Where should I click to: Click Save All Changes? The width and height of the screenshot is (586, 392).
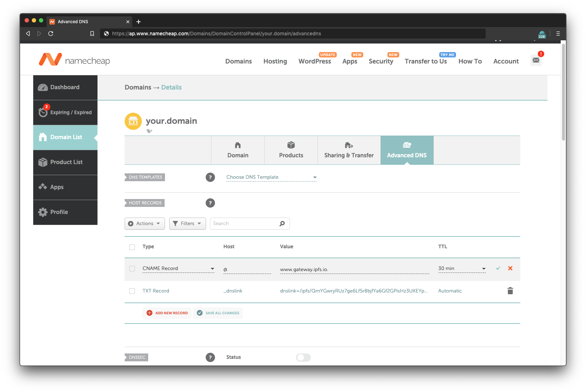(x=218, y=313)
